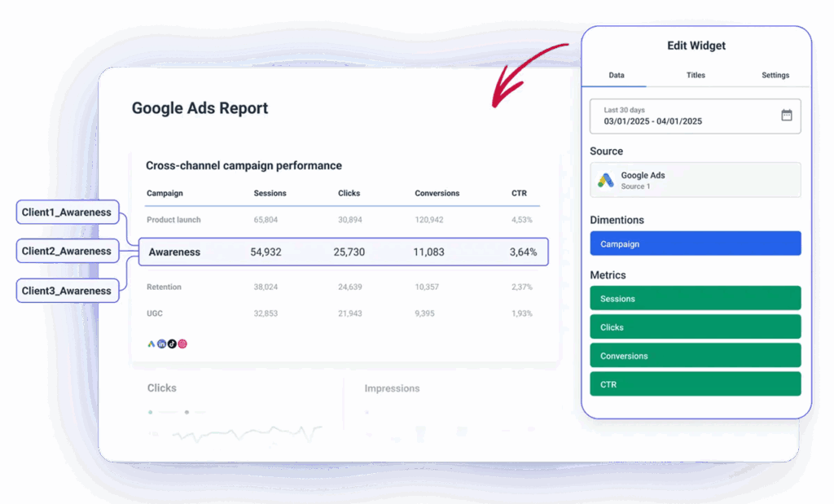Image resolution: width=834 pixels, height=504 pixels.
Task: Select the Client1_Awareness label
Action: point(67,213)
